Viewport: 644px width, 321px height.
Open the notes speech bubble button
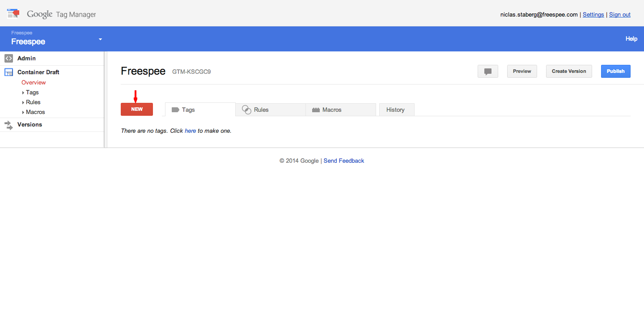[488, 71]
